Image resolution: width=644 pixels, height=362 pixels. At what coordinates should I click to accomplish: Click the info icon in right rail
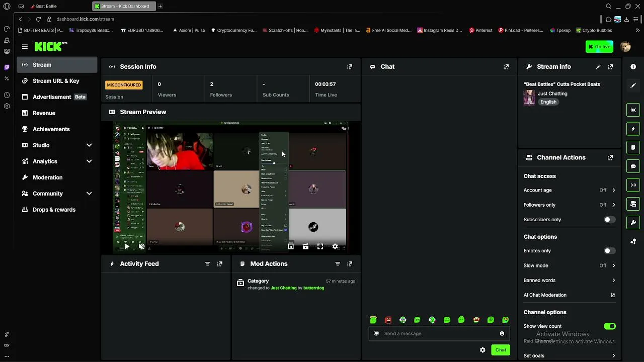pyautogui.click(x=633, y=67)
